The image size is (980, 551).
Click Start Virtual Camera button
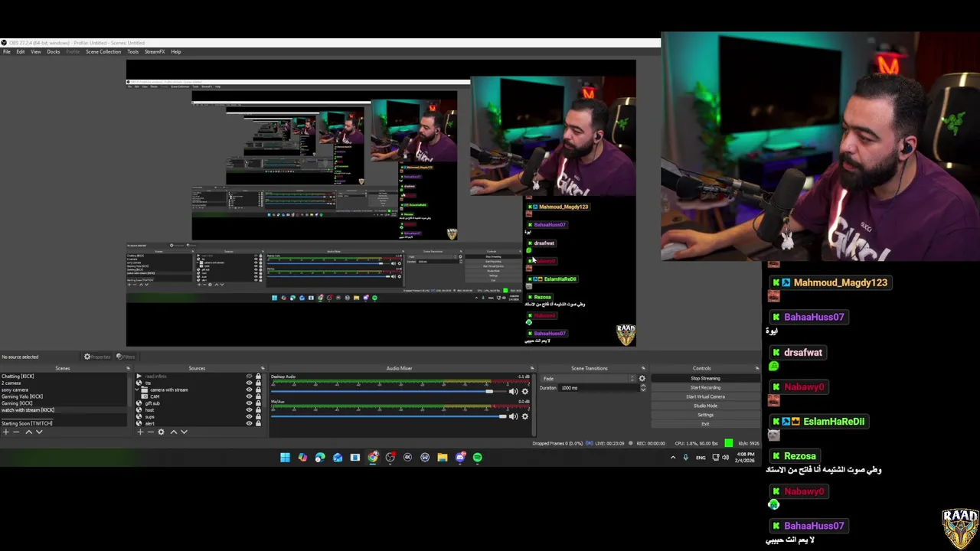tap(705, 396)
